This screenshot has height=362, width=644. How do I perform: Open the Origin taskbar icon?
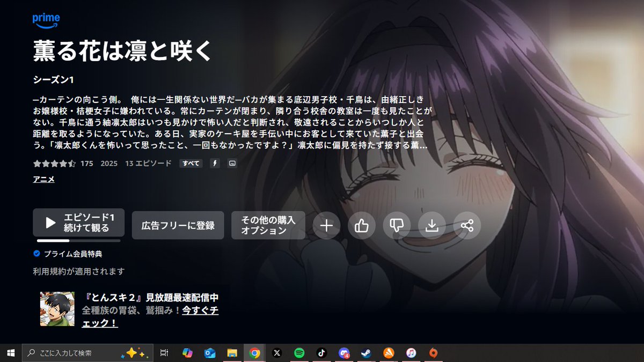pos(433,353)
